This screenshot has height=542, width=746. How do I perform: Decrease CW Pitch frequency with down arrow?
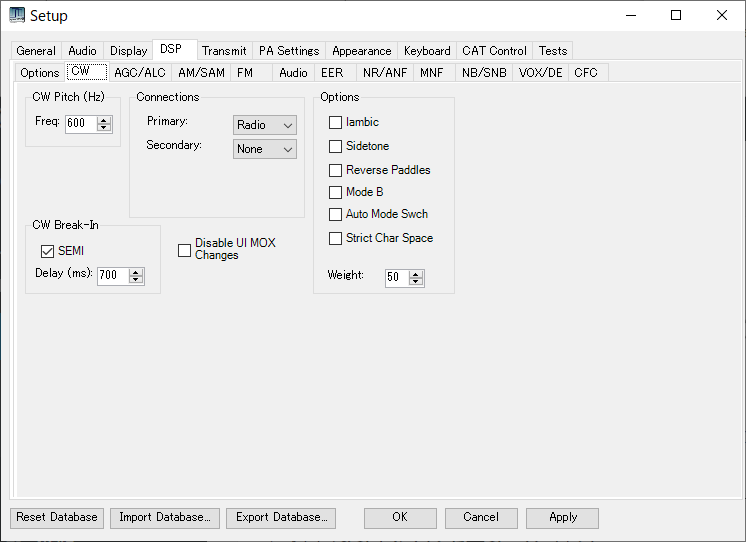point(104,128)
